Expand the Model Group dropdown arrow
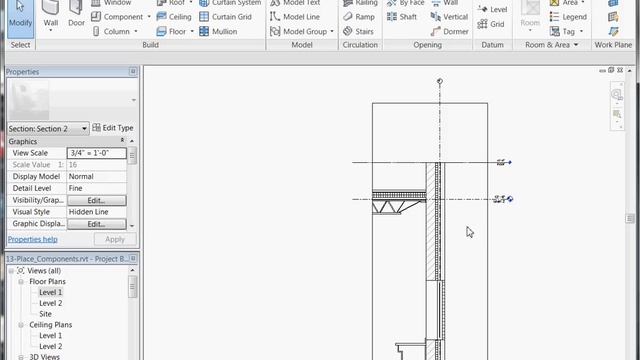 (332, 31)
